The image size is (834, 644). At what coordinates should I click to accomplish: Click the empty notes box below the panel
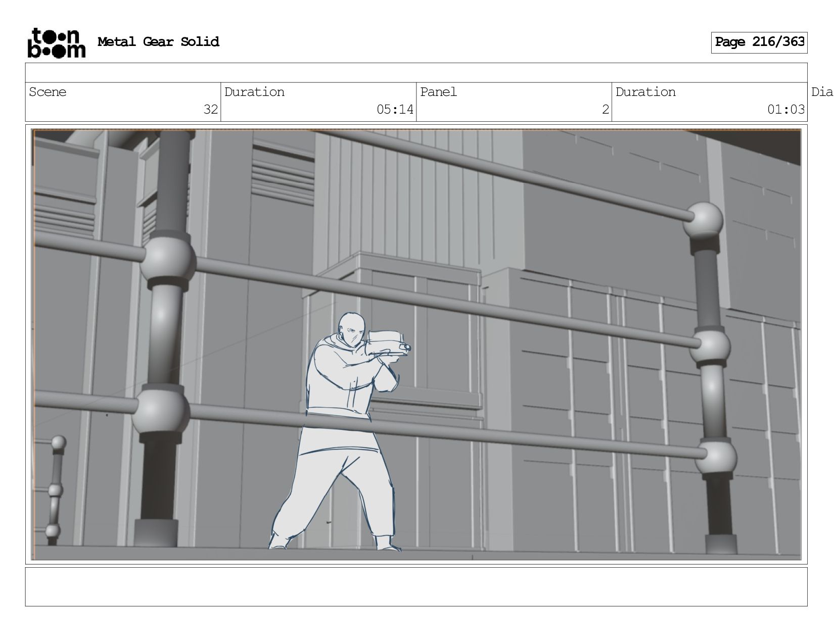[x=416, y=587]
